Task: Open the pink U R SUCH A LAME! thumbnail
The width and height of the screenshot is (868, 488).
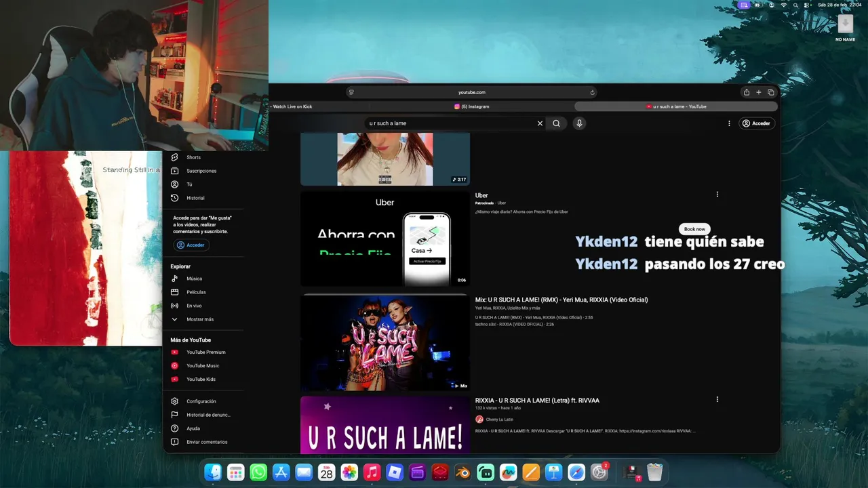Action: click(x=384, y=425)
